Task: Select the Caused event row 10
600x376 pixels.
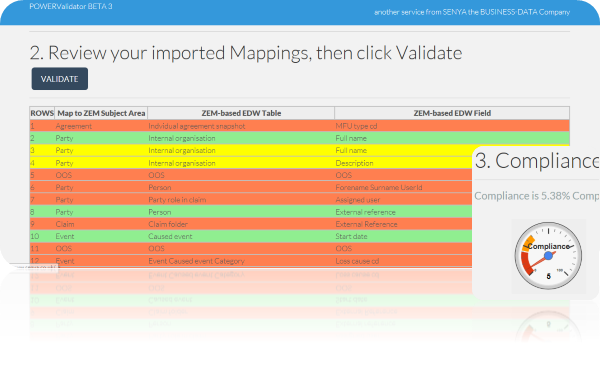Action: (x=251, y=236)
